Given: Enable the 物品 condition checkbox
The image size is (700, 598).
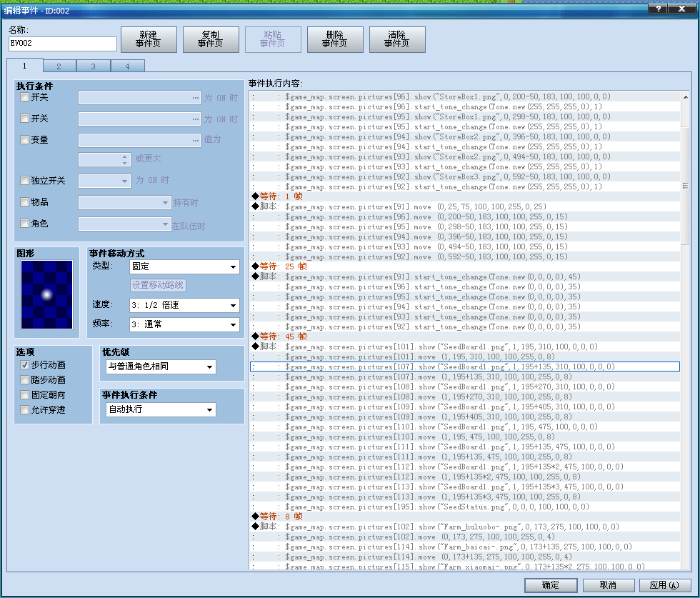Looking at the screenshot, I should 25,202.
